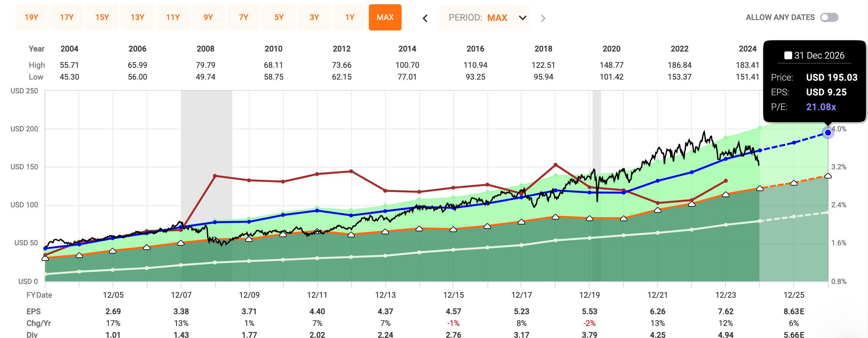Image resolution: width=868 pixels, height=338 pixels.
Task: Switch to the MAX period tab
Action: (x=385, y=18)
